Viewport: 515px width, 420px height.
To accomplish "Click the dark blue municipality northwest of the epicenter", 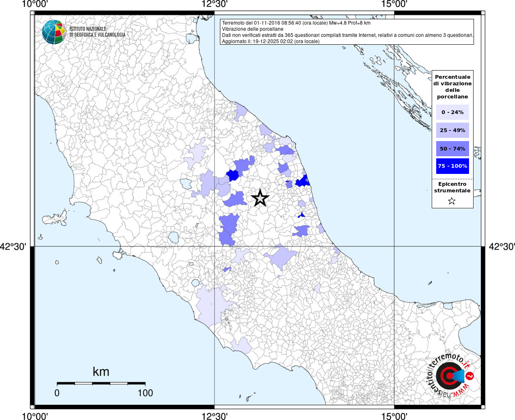I will (x=233, y=176).
